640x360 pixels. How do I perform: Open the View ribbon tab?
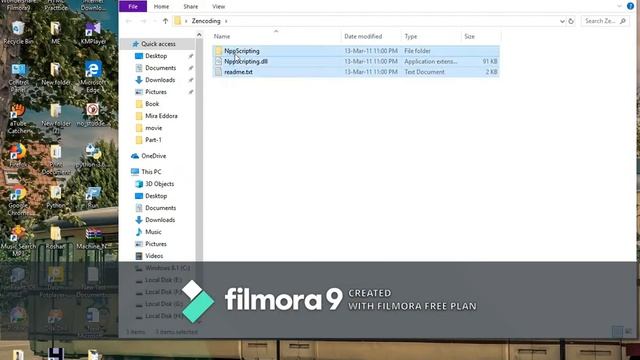218,7
